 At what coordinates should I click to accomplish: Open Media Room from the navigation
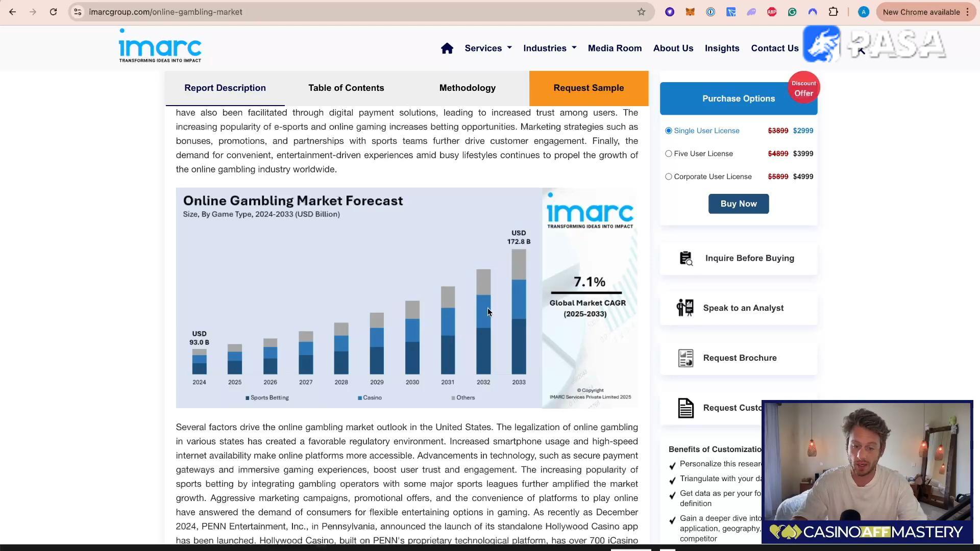(x=615, y=48)
